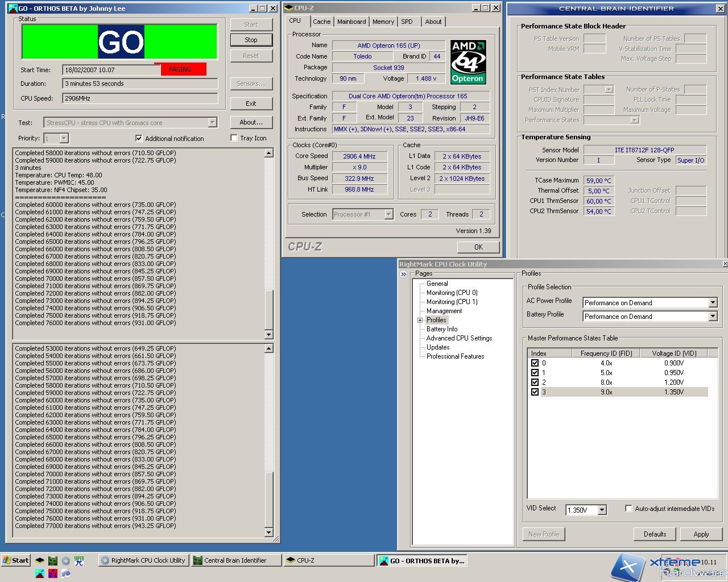728x582 pixels.
Task: Select Advanced CPU Settings page
Action: 459,338
